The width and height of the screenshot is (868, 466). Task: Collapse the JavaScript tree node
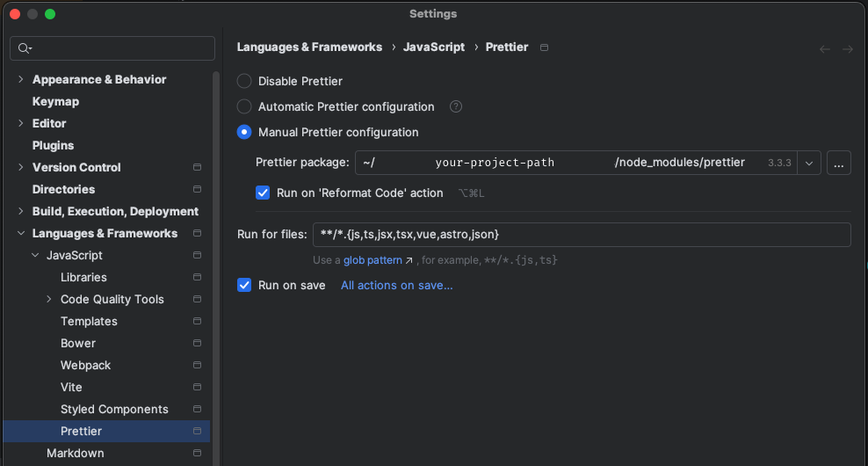click(35, 256)
